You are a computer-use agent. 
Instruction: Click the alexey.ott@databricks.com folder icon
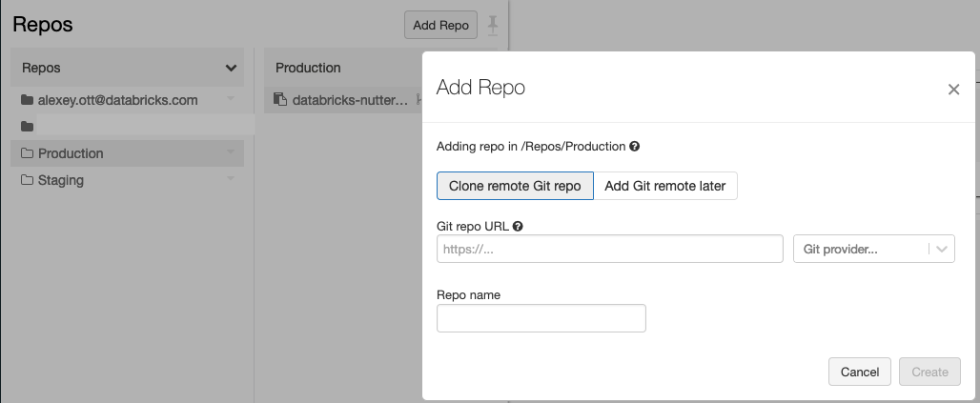[27, 100]
